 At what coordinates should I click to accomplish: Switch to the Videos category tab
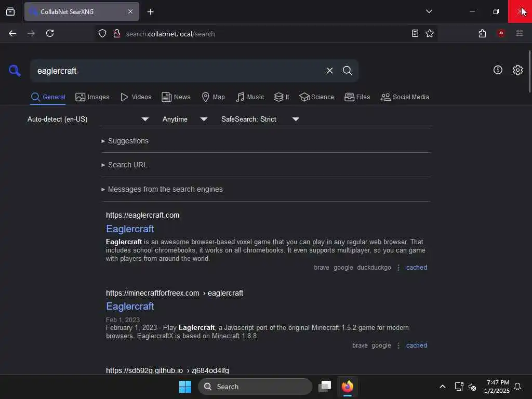pyautogui.click(x=136, y=97)
